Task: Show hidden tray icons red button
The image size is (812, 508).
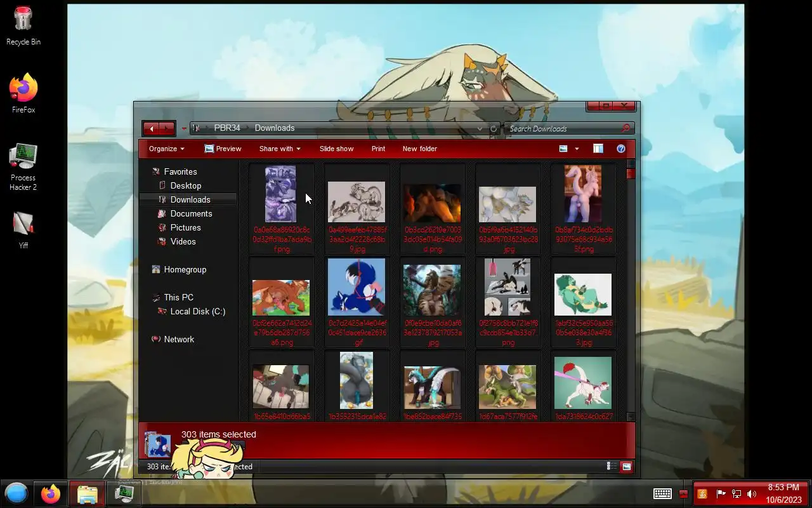Action: (683, 494)
